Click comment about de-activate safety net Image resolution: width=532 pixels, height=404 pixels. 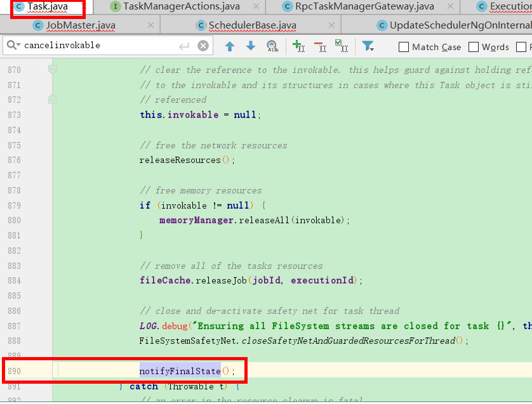pos(269,311)
